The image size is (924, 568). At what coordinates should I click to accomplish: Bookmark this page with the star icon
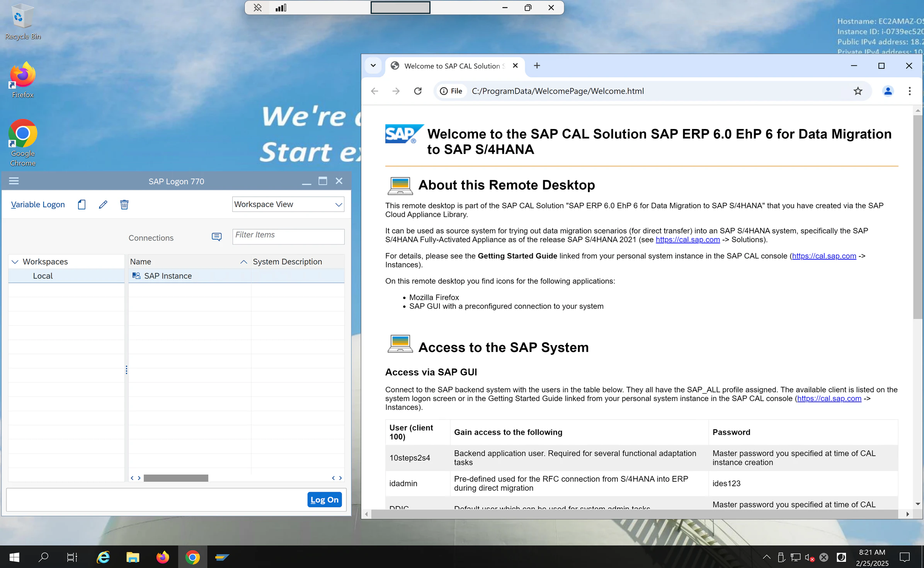click(x=858, y=91)
